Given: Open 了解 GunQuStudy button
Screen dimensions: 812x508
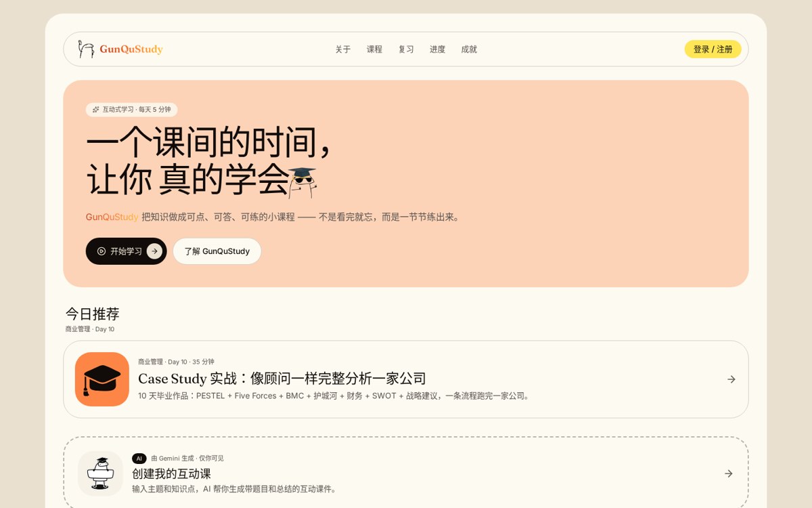Looking at the screenshot, I should click(217, 251).
